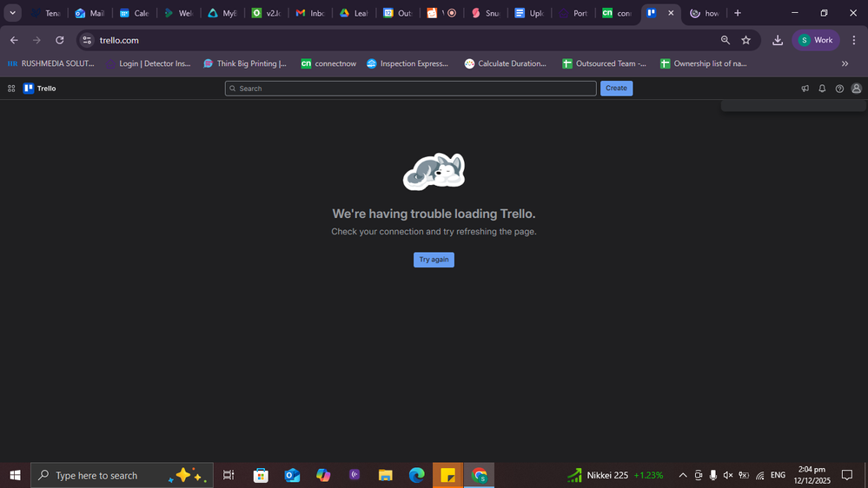
Task: Open Wi-Fi network tray icon
Action: 760,475
